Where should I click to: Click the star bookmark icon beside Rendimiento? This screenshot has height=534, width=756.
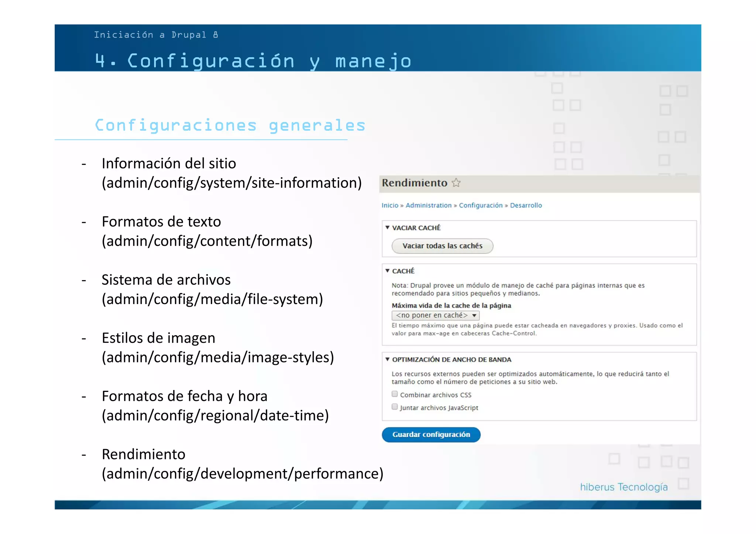[x=456, y=183]
